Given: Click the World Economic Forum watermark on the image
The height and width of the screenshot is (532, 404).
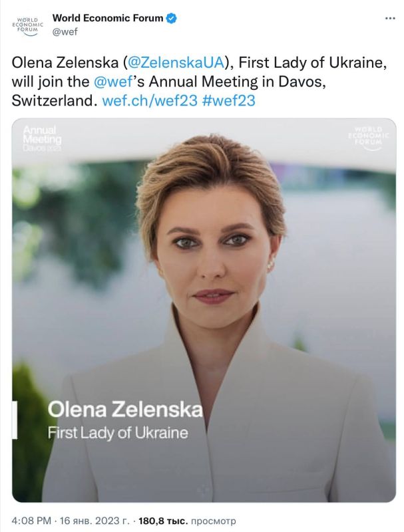Looking at the screenshot, I should [x=369, y=137].
